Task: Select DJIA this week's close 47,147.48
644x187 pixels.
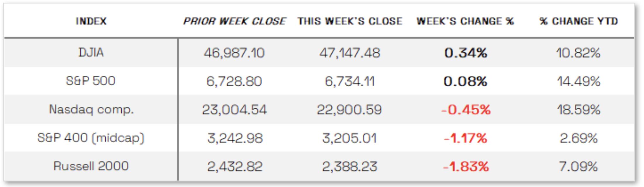Action: pos(350,53)
